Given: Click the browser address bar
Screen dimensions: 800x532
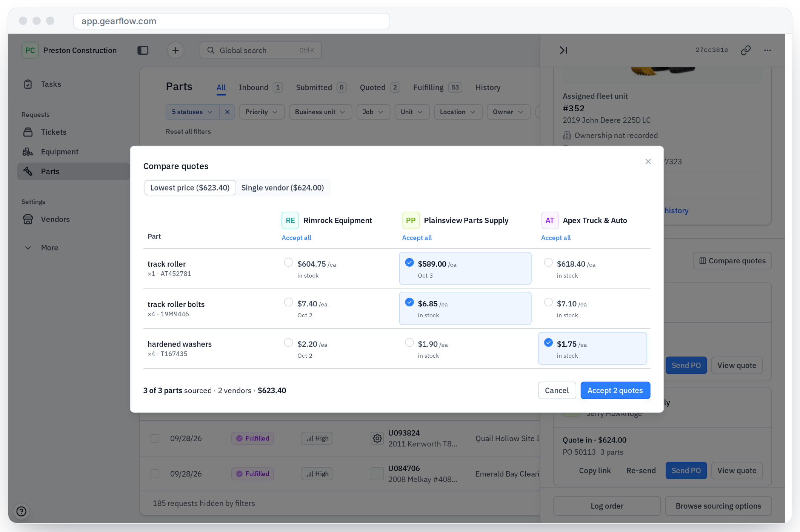Looking at the screenshot, I should click(232, 21).
